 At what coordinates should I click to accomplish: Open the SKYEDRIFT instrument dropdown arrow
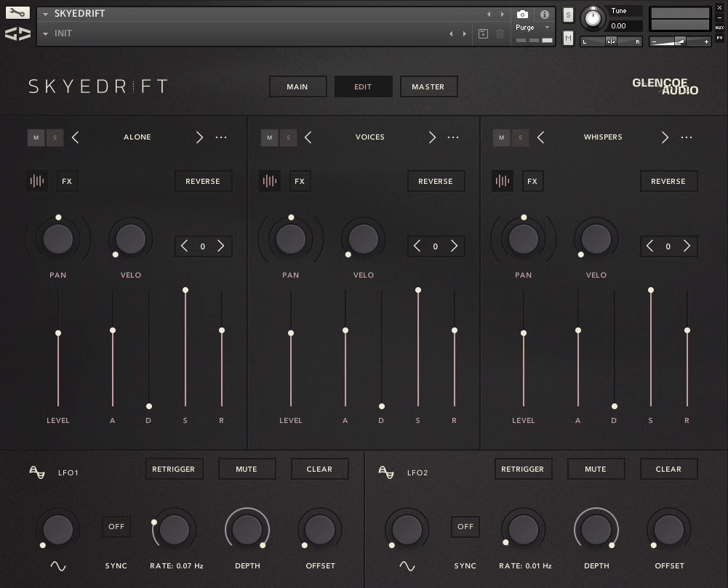(x=46, y=15)
